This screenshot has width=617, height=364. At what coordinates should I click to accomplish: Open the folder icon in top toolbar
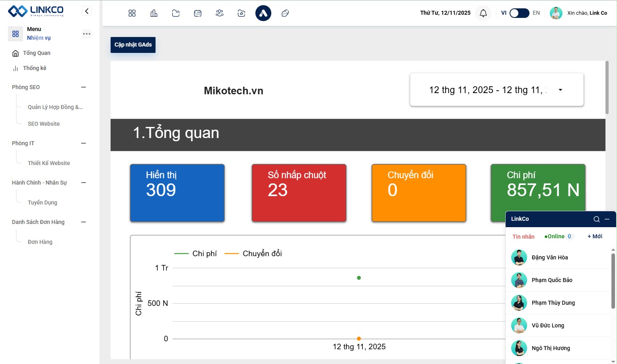176,14
